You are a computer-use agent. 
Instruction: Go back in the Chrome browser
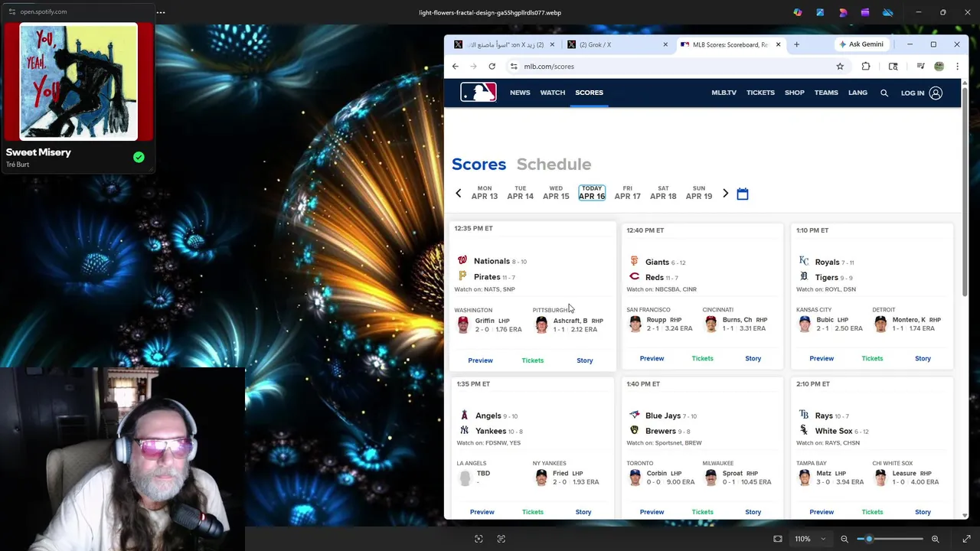(x=455, y=67)
